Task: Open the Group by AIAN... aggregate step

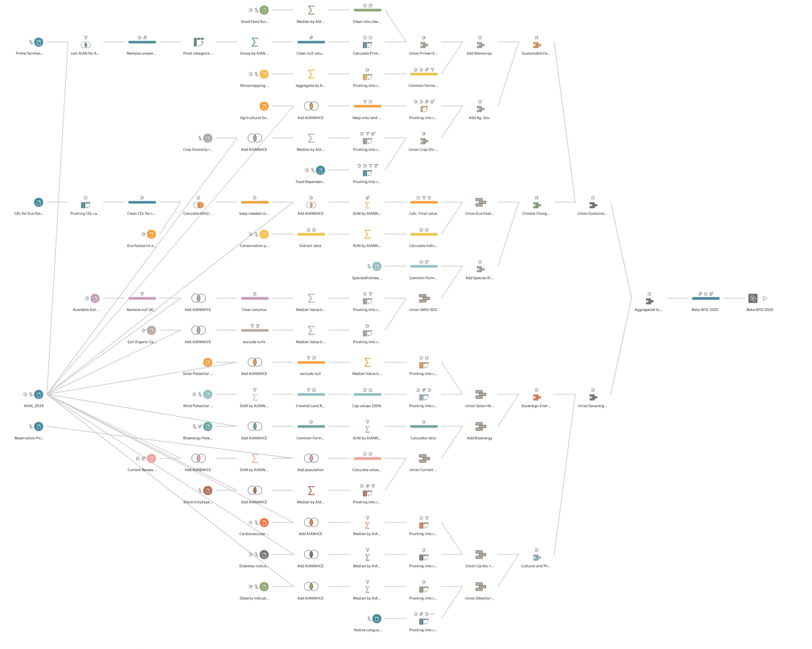Action: [x=255, y=42]
